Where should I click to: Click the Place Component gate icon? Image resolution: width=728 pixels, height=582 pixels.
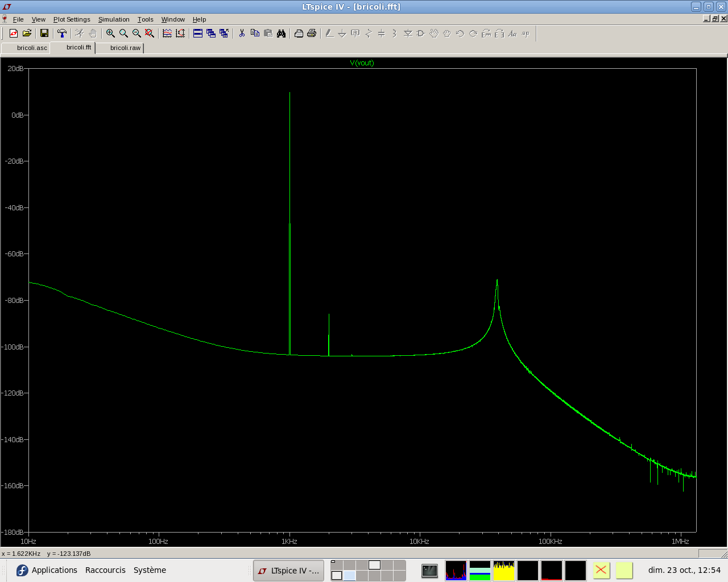point(421,34)
